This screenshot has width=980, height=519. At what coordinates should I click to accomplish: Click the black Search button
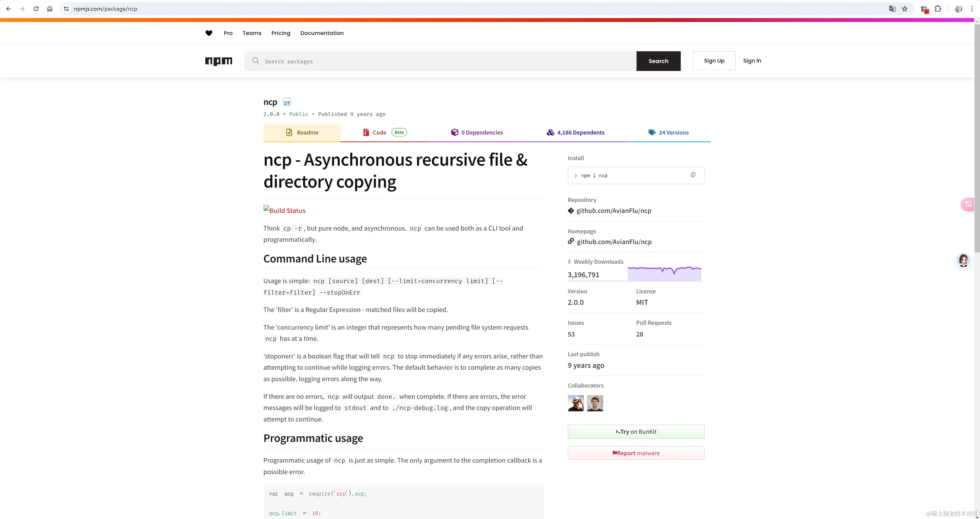(x=658, y=61)
